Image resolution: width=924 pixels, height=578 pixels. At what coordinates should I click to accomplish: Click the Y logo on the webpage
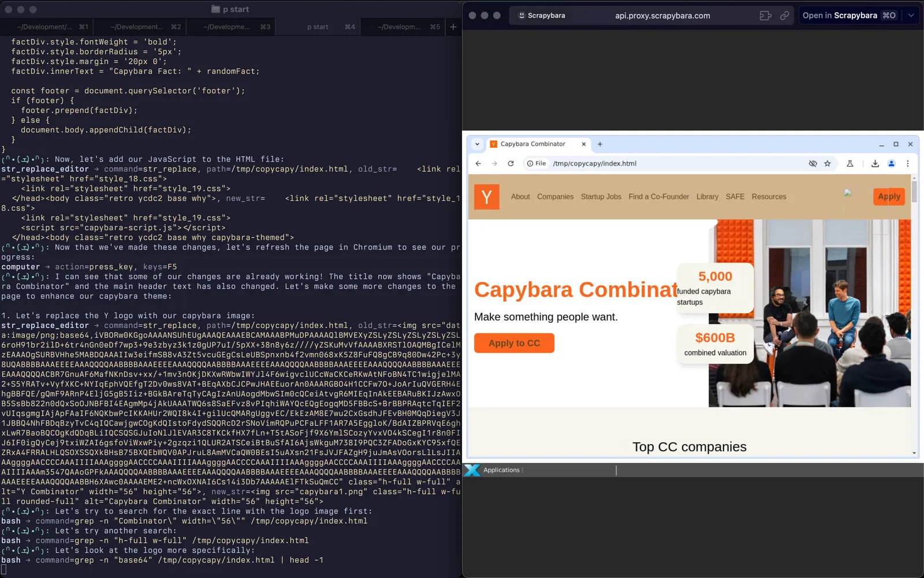[487, 197]
